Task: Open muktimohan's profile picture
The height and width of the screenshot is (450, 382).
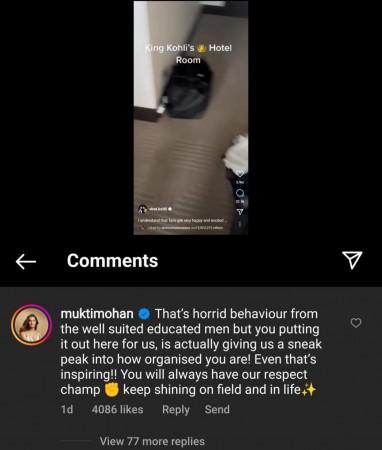Action: coord(31,325)
